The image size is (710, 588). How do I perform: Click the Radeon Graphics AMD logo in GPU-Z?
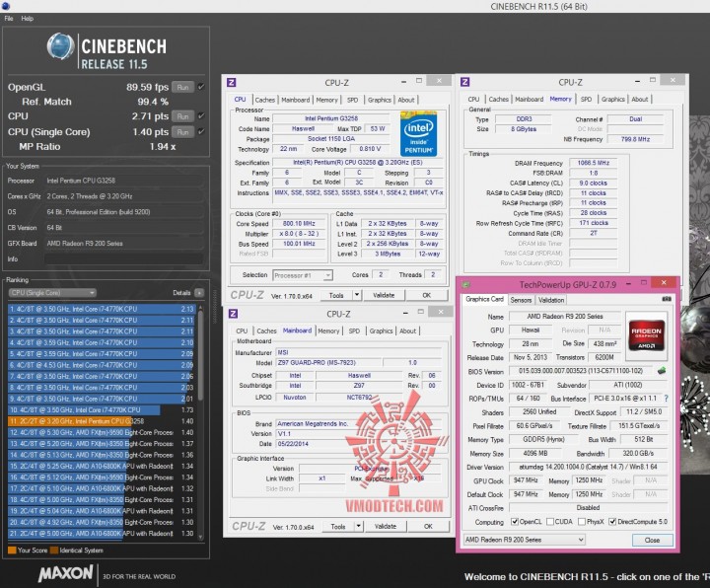coord(647,334)
